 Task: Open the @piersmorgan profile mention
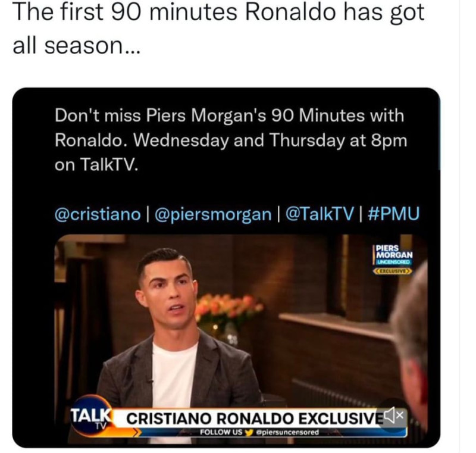pyautogui.click(x=213, y=214)
